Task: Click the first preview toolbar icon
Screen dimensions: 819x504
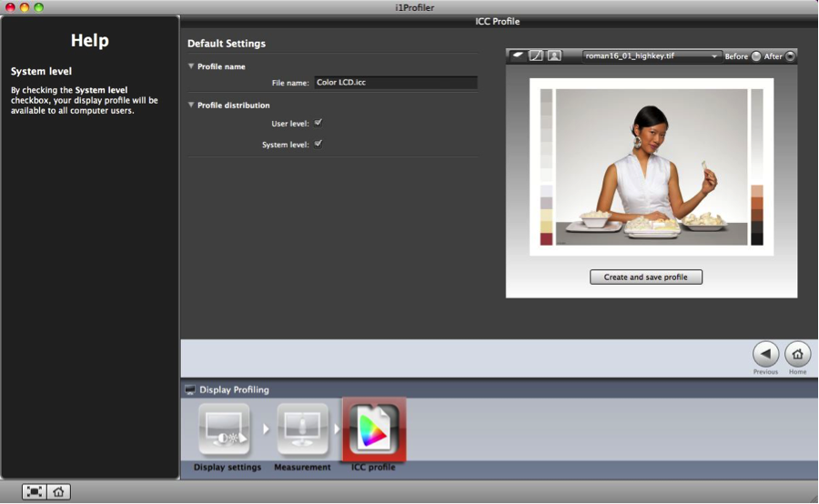Action: [x=518, y=56]
